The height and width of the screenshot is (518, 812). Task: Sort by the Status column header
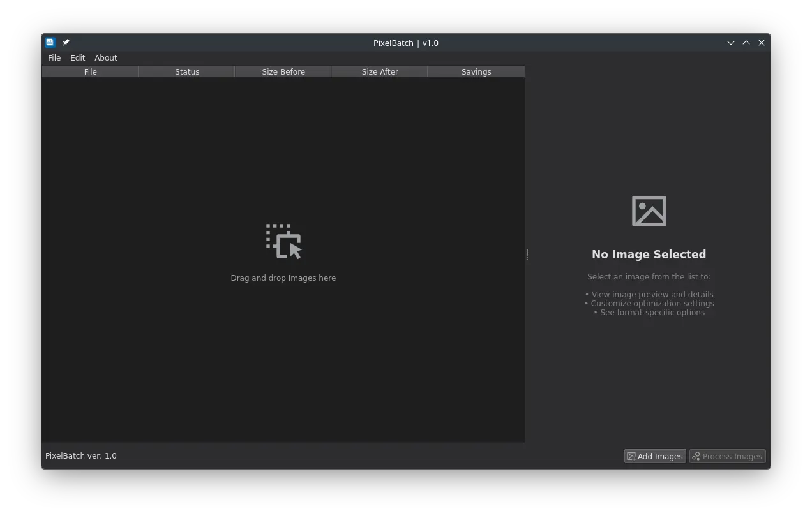click(x=187, y=72)
